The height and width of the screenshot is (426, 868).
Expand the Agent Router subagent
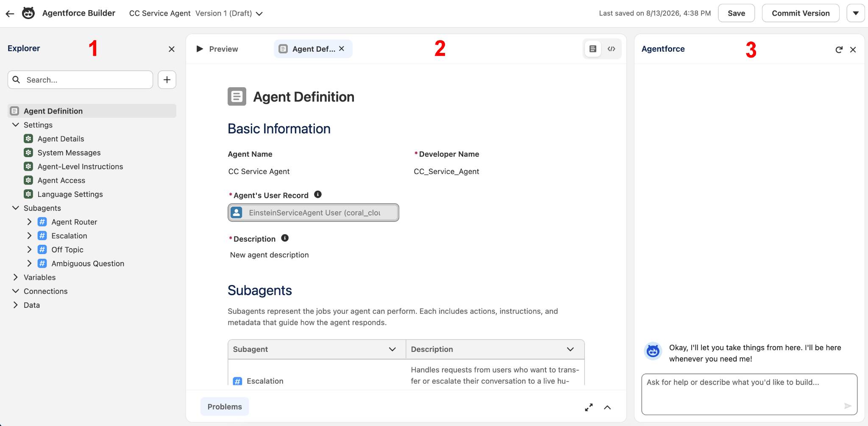pos(29,222)
